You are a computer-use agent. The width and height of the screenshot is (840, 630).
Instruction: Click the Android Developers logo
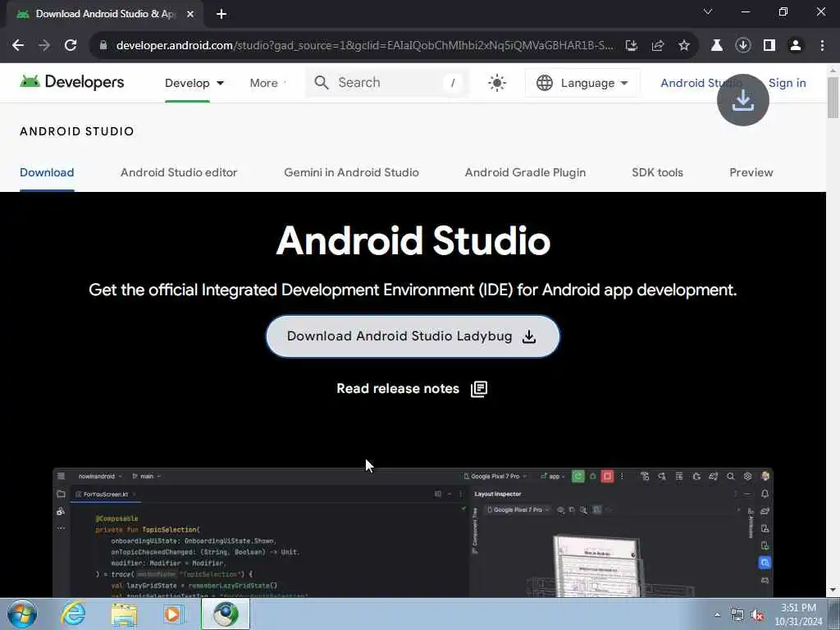coord(72,82)
